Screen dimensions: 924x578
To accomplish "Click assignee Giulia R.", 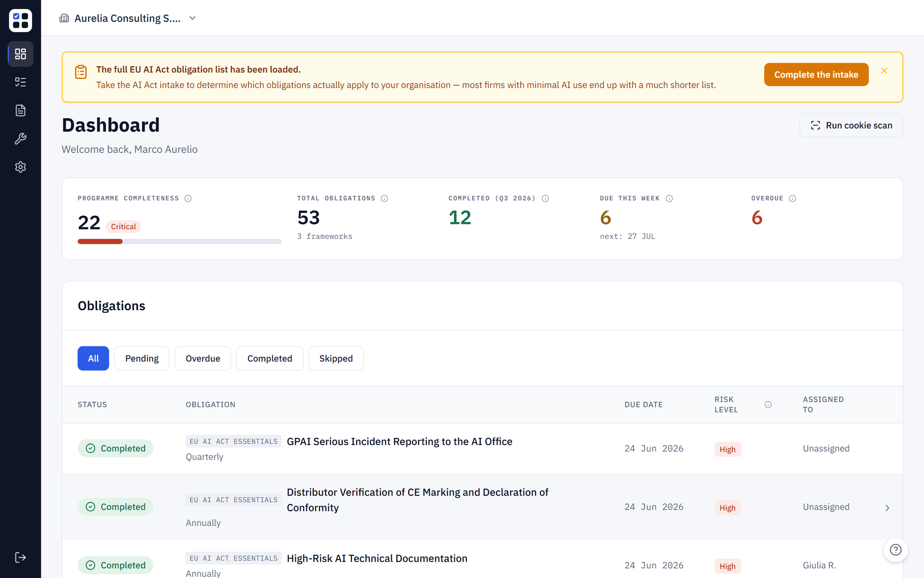I will point(819,565).
